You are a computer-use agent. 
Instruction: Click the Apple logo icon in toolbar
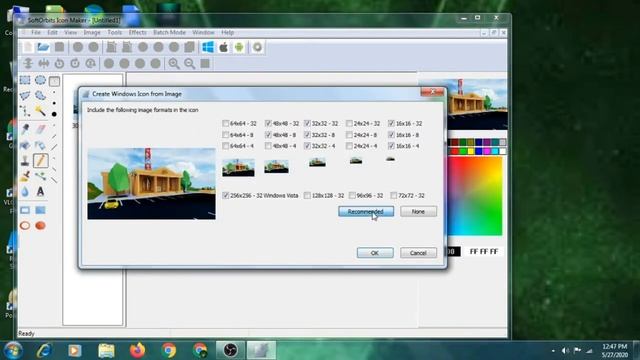pyautogui.click(x=223, y=47)
